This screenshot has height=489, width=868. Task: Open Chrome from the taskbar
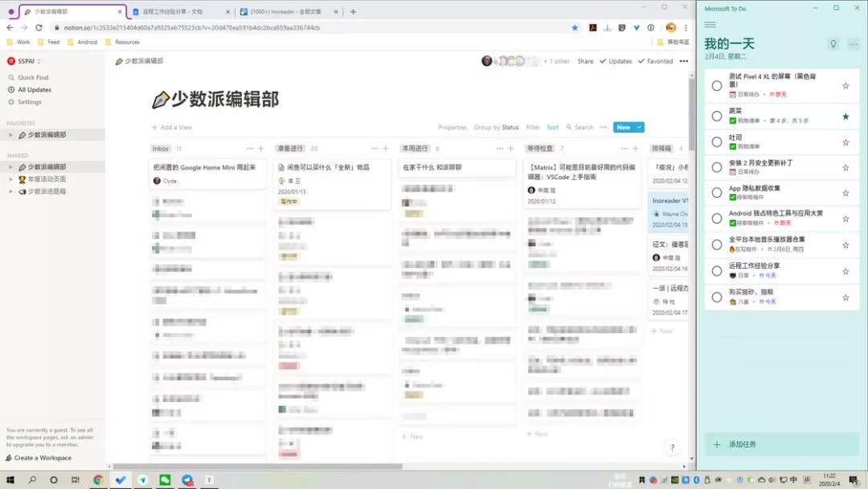click(98, 480)
